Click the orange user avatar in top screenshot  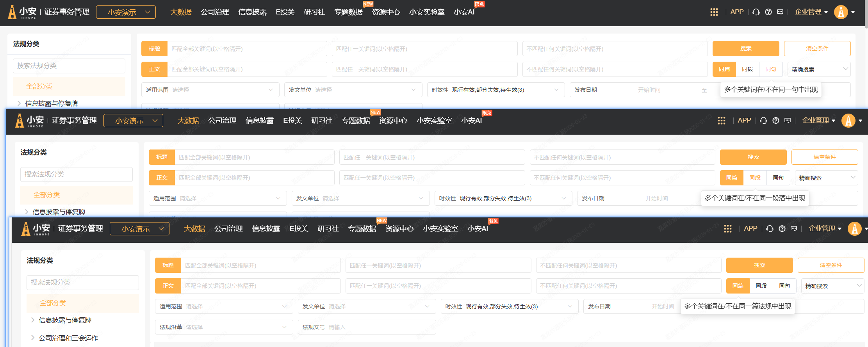841,12
